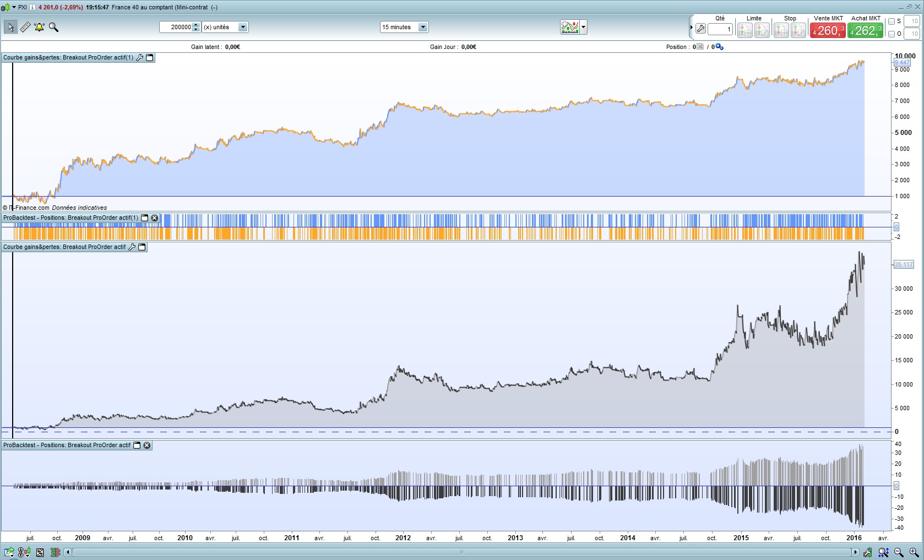This screenshot has width=924, height=560.
Task: Maximize the lower Courbe gains&pertes panel
Action: (x=142, y=247)
